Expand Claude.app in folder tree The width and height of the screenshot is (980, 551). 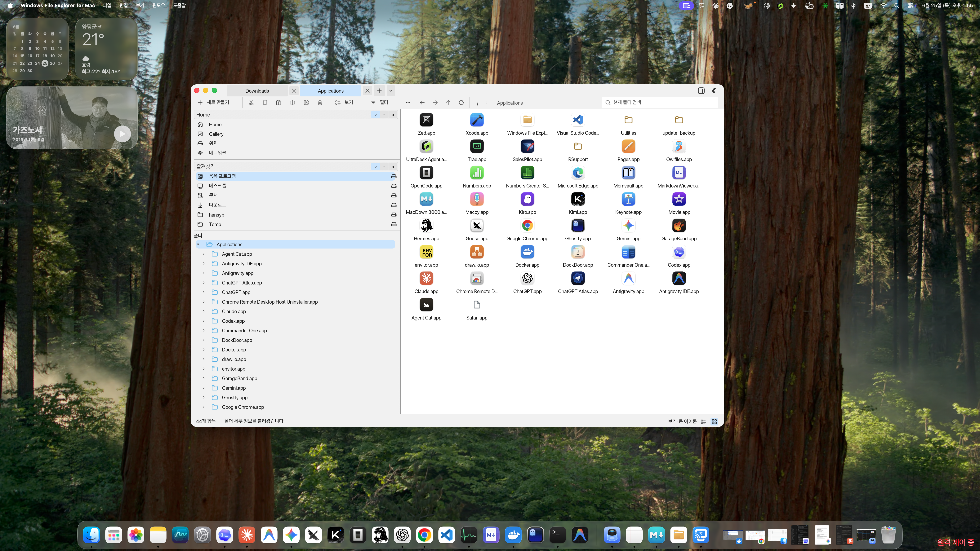coord(203,311)
